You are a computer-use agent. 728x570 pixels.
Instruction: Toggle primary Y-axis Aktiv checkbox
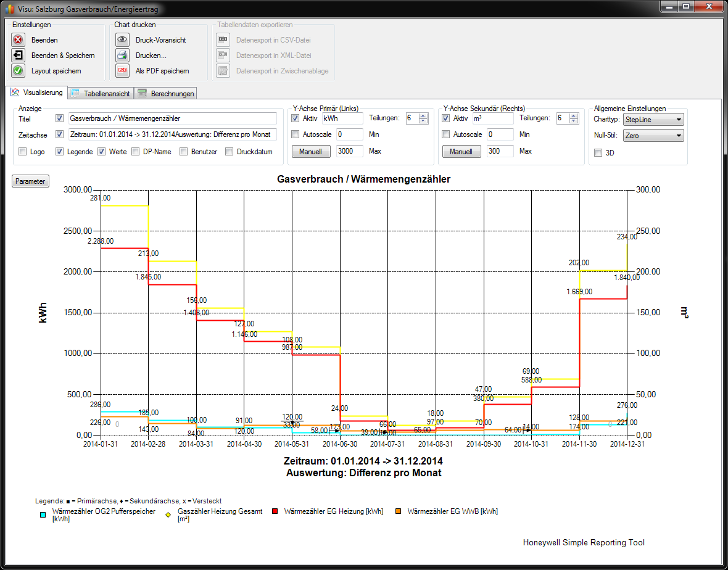tap(296, 118)
